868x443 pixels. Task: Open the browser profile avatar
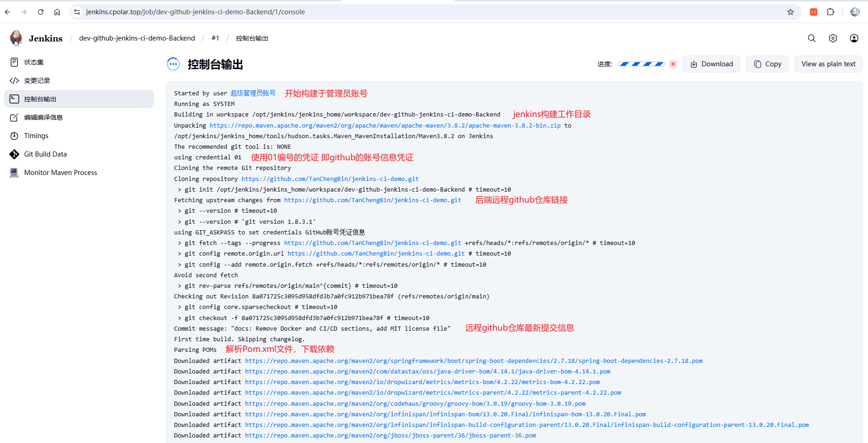click(x=855, y=12)
